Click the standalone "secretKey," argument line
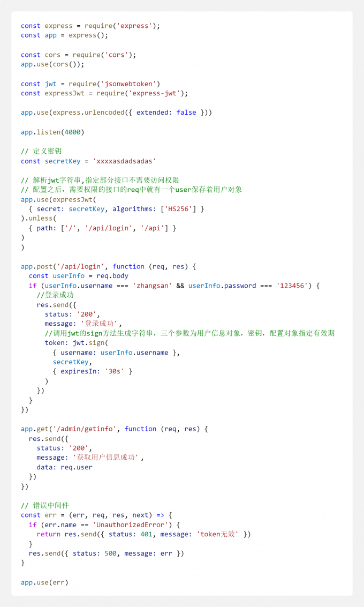This screenshot has width=364, height=607. [x=72, y=362]
